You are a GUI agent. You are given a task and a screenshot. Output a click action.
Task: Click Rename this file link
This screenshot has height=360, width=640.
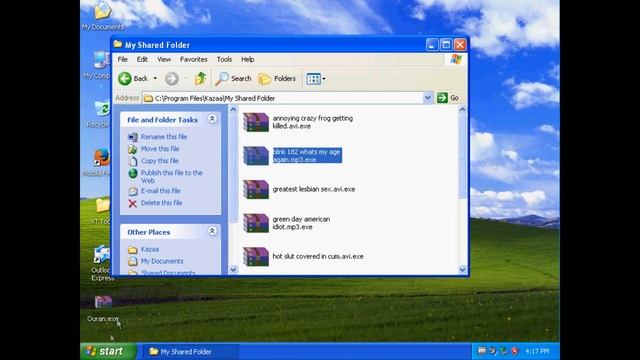tap(164, 137)
